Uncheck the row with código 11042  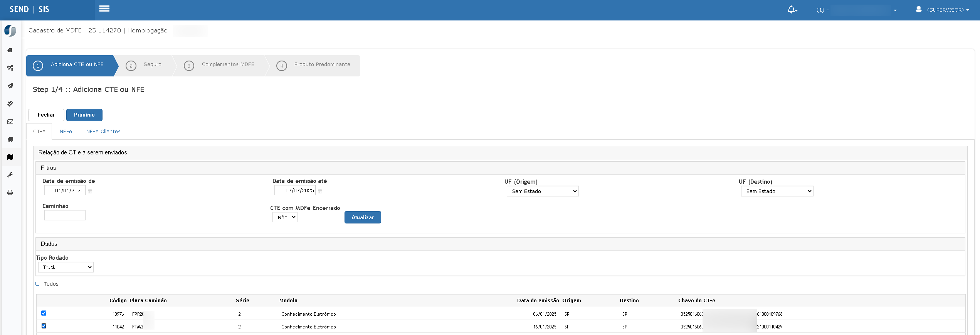44,326
